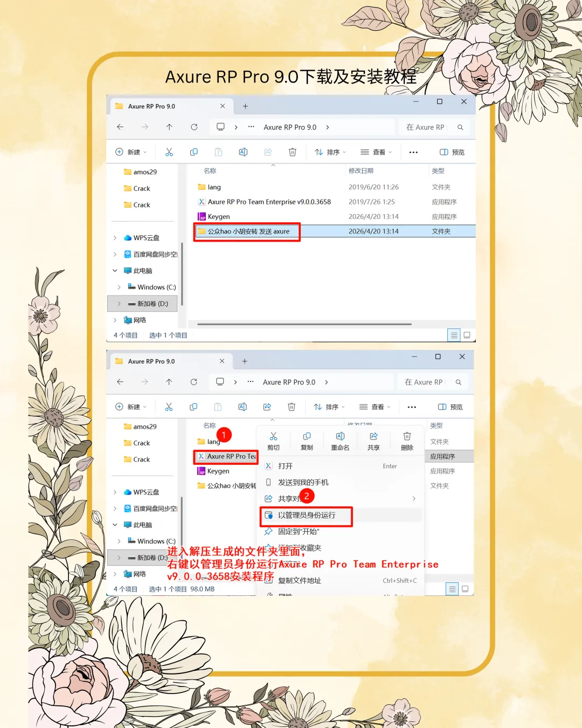Collapse 此电脑 in upper window sidebar
The image size is (582, 728).
click(115, 271)
